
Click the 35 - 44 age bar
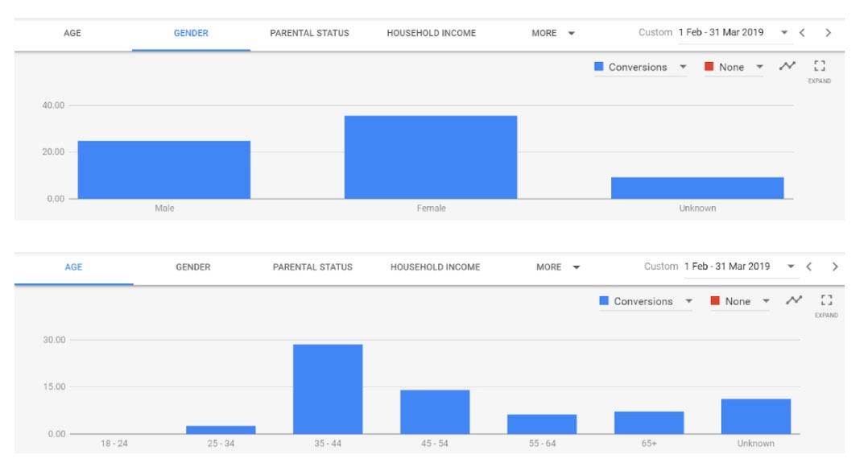328,389
